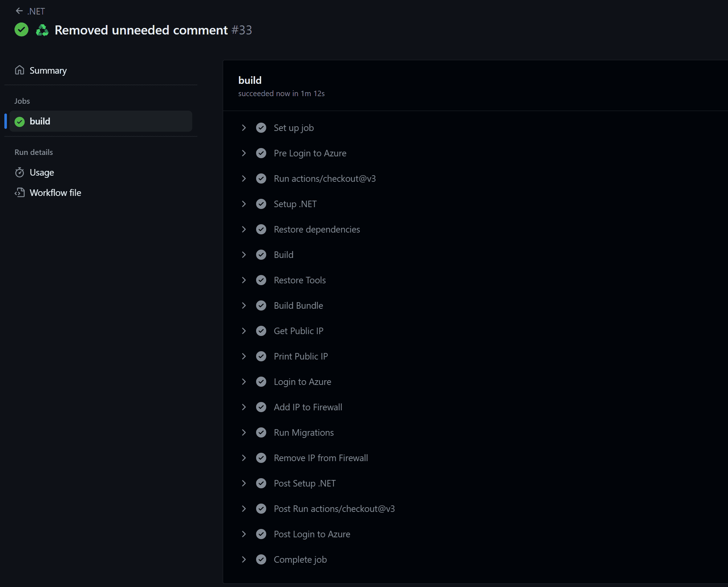
Task: Expand the Remove IP from Firewall step
Action: click(244, 457)
